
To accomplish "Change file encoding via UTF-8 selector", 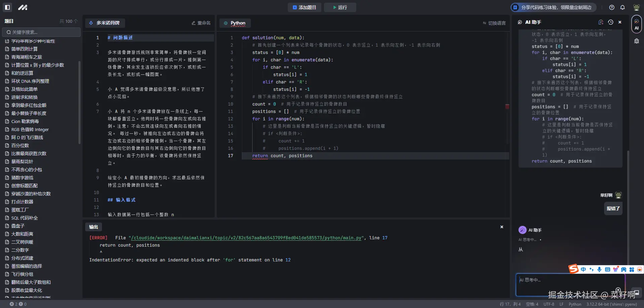I will pos(548,304).
